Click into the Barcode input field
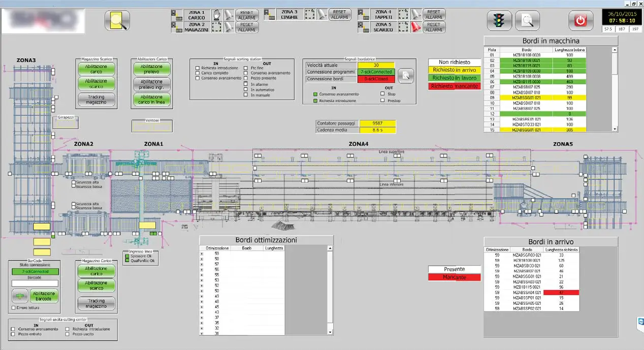644x350 pixels. pyautogui.click(x=35, y=283)
